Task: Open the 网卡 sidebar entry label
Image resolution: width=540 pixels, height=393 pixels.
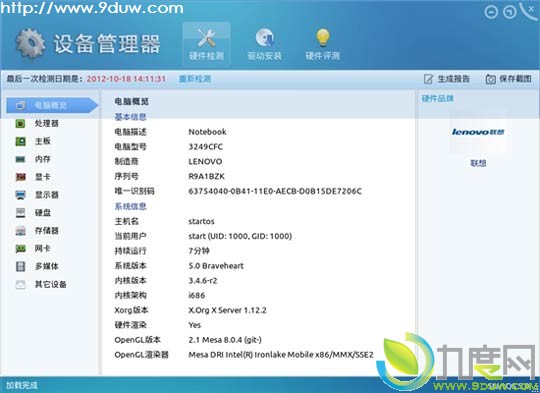Action: (43, 249)
